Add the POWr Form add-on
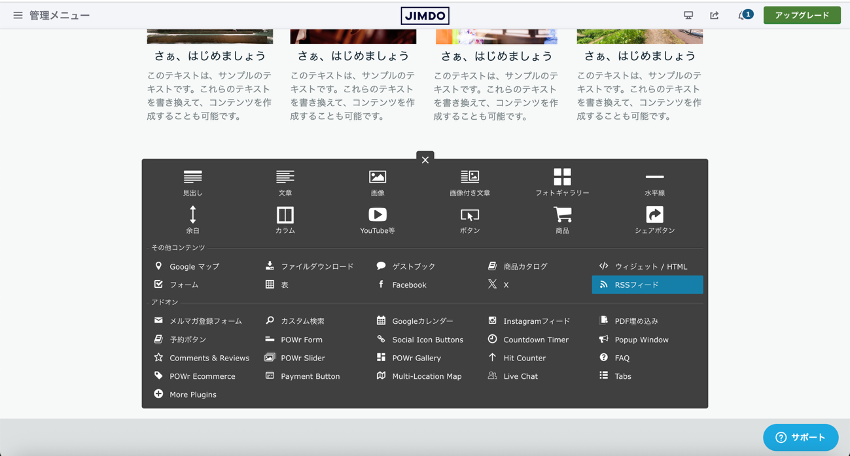850x456 pixels. [x=293, y=339]
